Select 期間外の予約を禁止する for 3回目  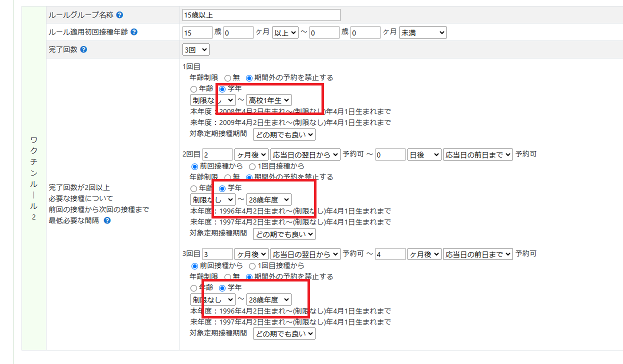249,276
